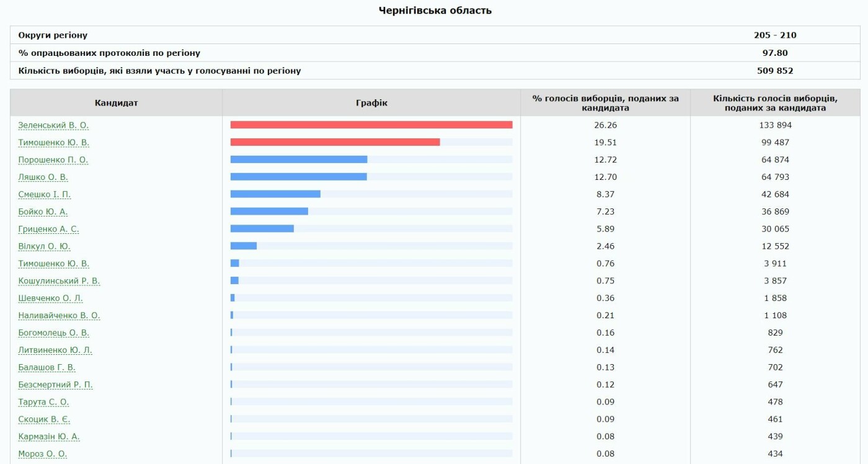Click vote count 64 793

click(775, 177)
